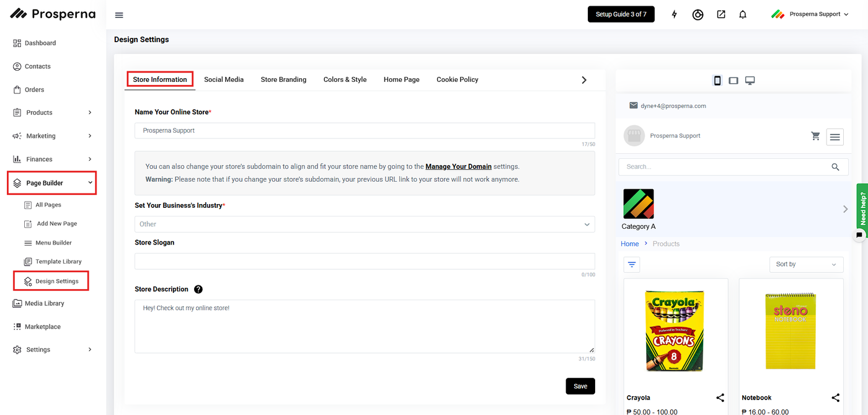Click the preview search box

(733, 167)
